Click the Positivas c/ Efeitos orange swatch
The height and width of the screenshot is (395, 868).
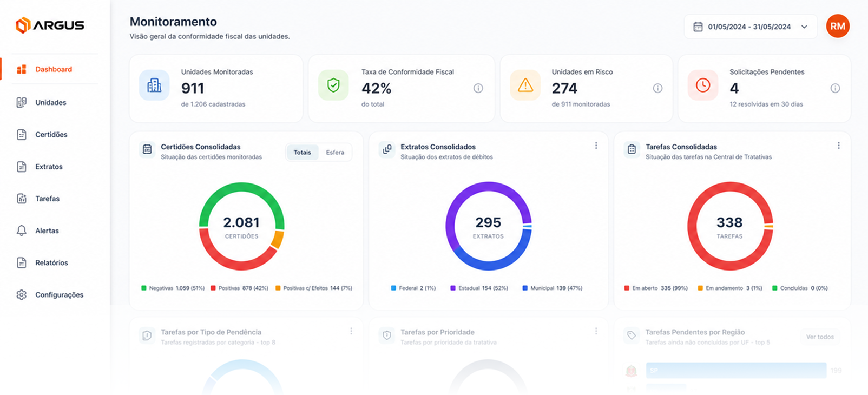click(278, 288)
